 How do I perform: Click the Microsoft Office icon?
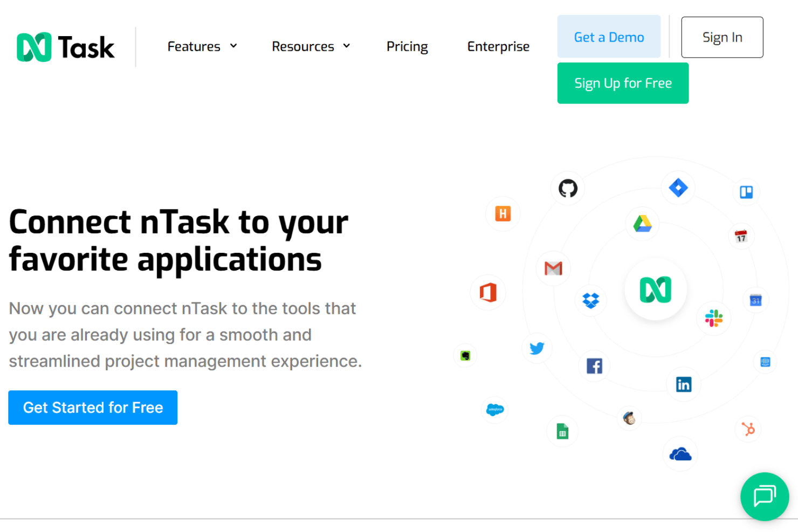click(488, 293)
